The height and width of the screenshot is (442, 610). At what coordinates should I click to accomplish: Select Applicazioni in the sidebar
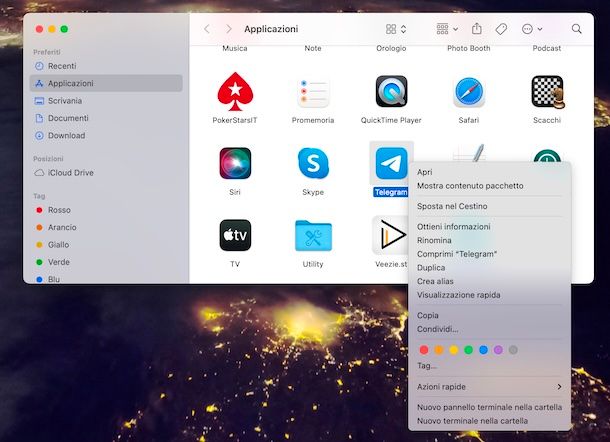[x=106, y=83]
